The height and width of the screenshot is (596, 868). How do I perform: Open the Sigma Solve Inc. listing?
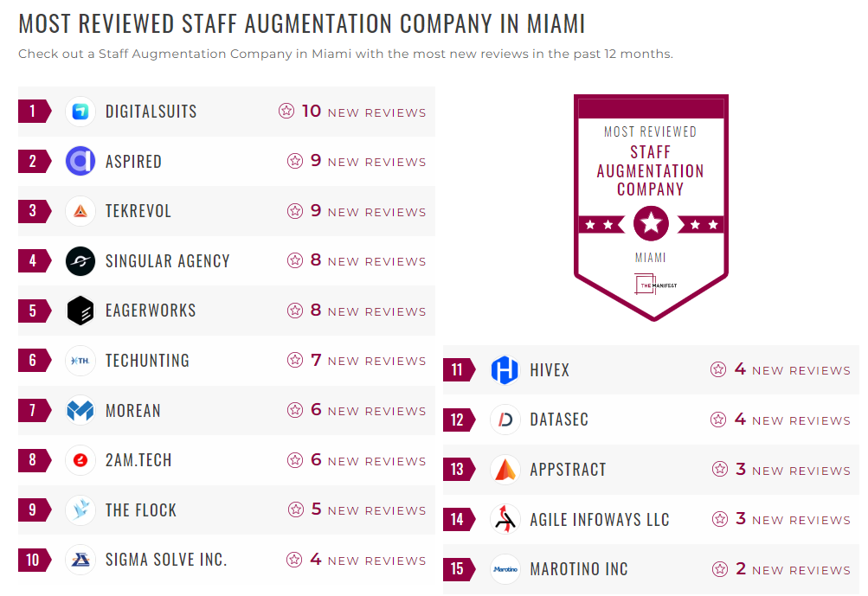point(166,560)
